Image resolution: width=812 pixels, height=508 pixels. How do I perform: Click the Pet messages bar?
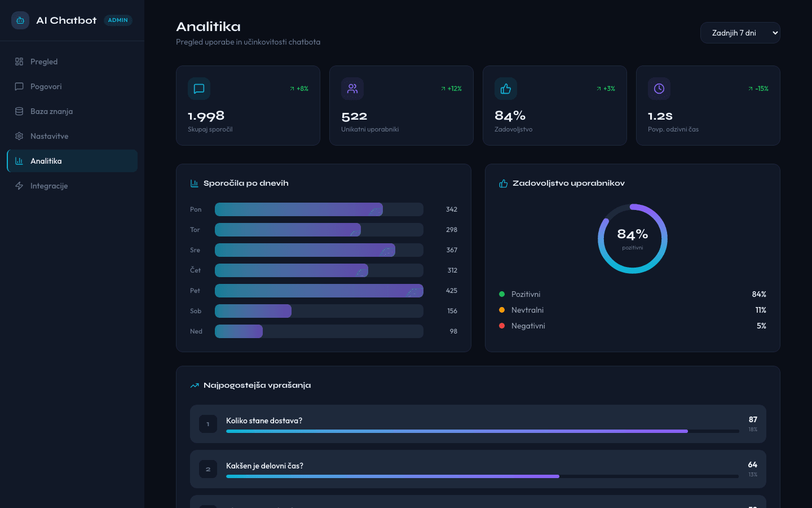coord(319,291)
